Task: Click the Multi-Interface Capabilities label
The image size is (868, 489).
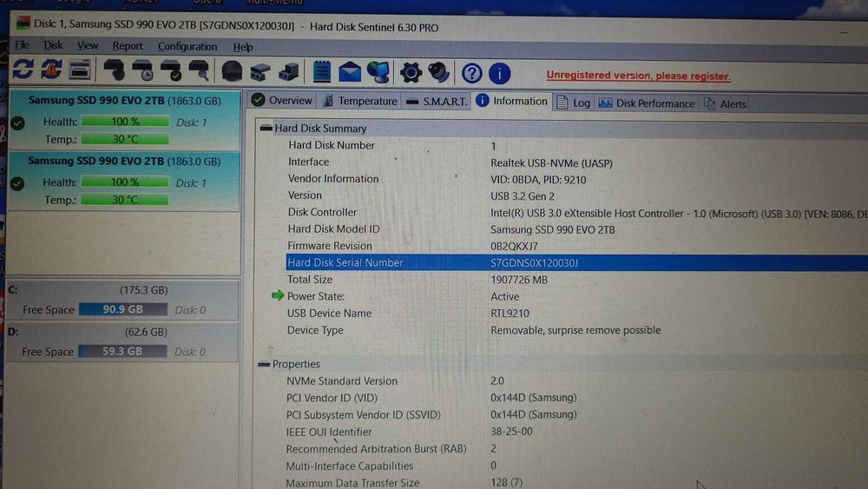Action: (x=349, y=466)
